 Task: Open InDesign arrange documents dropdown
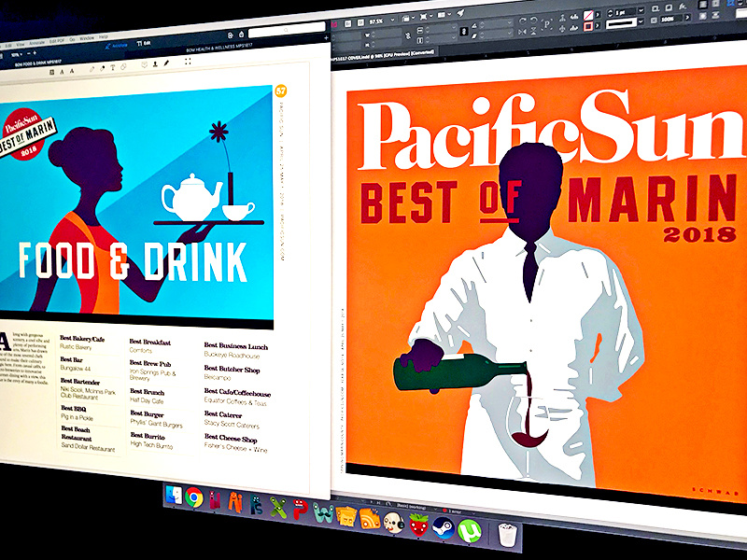(x=444, y=15)
